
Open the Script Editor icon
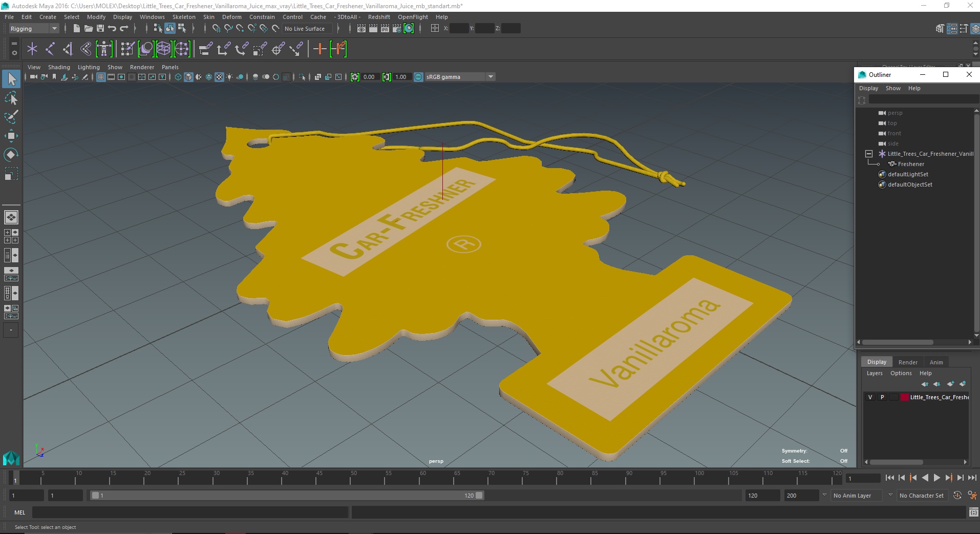(973, 512)
